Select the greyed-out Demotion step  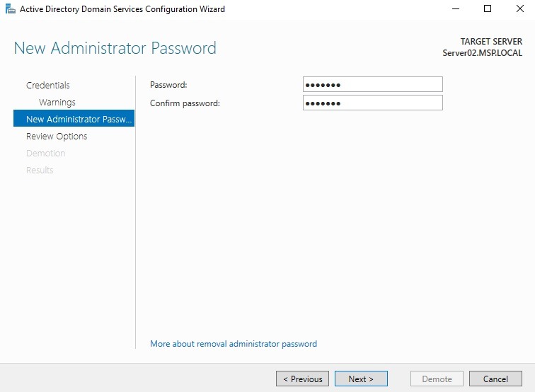click(46, 154)
